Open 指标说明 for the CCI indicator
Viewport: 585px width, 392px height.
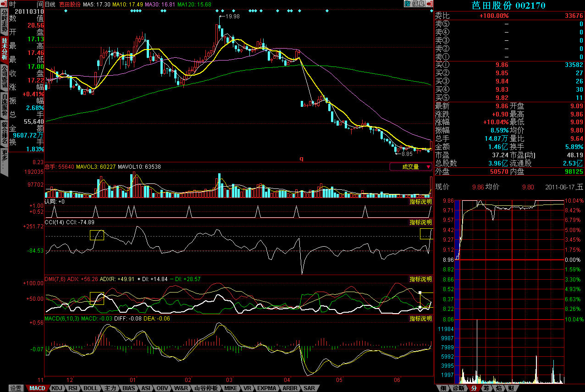[420, 222]
